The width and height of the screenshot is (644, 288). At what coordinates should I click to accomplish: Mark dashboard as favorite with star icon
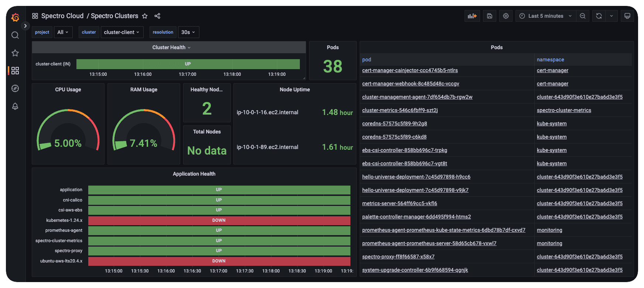[145, 16]
